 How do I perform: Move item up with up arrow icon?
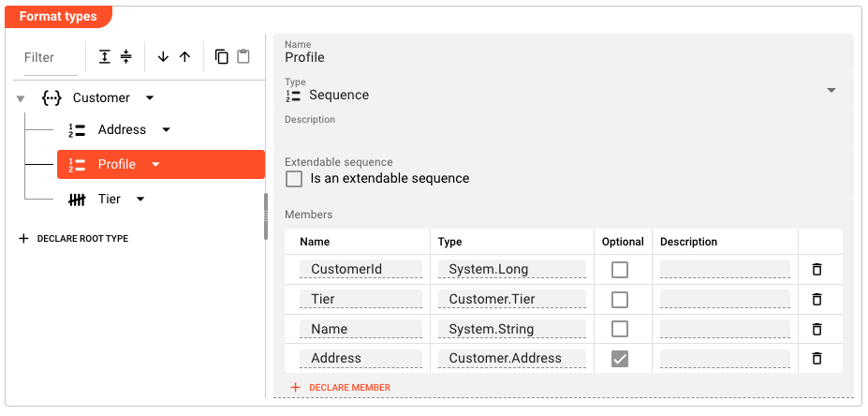pos(184,56)
